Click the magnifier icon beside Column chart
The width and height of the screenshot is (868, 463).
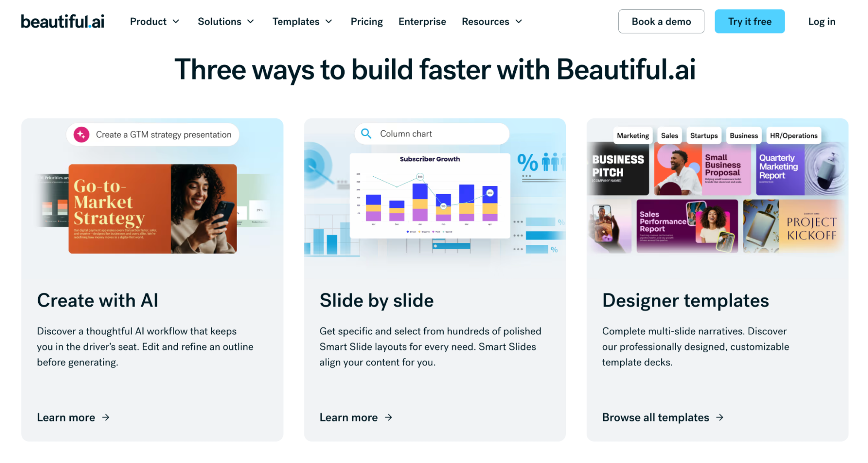[366, 134]
